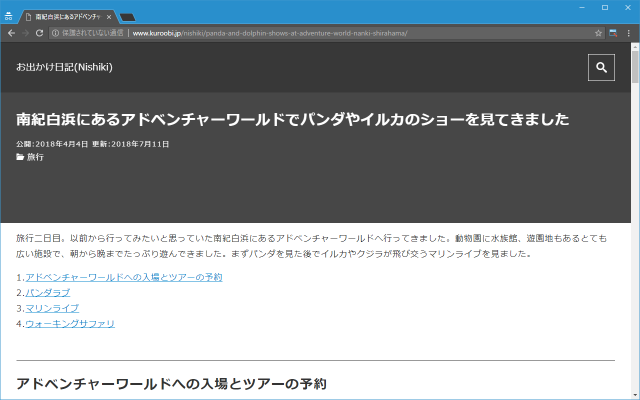The height and width of the screenshot is (400, 640).
Task: Reload the page with the refresh icon
Action: [39, 33]
